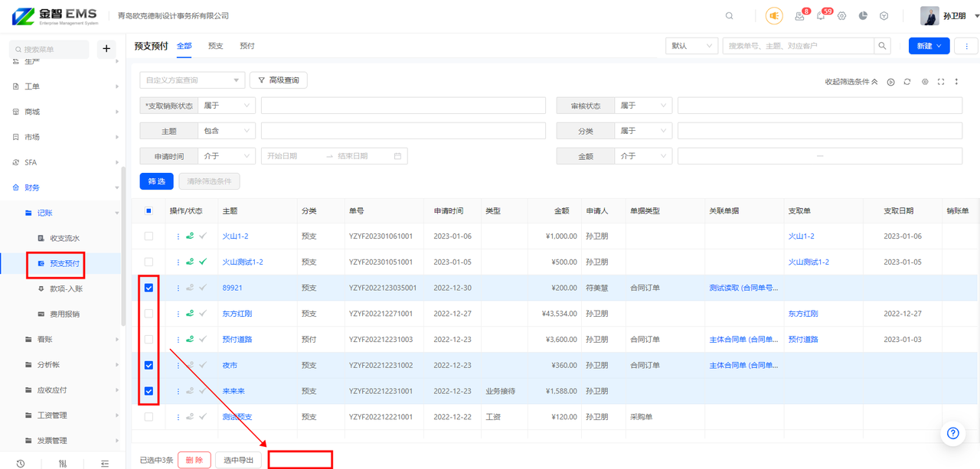Open the 测试读取 related document link
Viewport: 980px width, 469px height.
coord(744,288)
